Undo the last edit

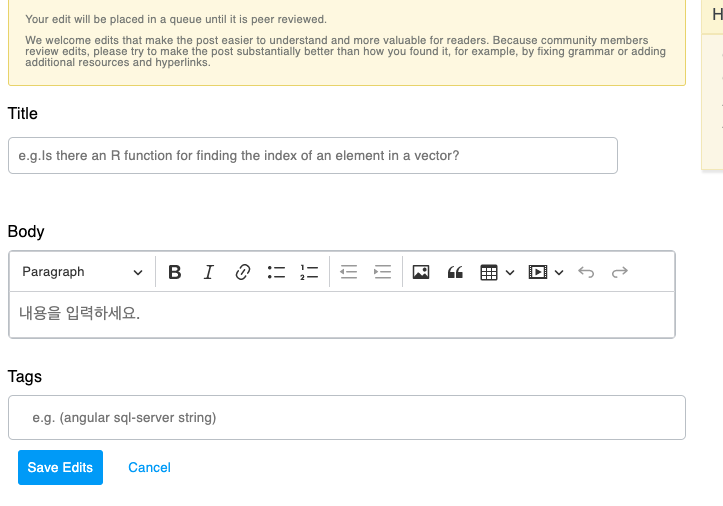point(586,272)
